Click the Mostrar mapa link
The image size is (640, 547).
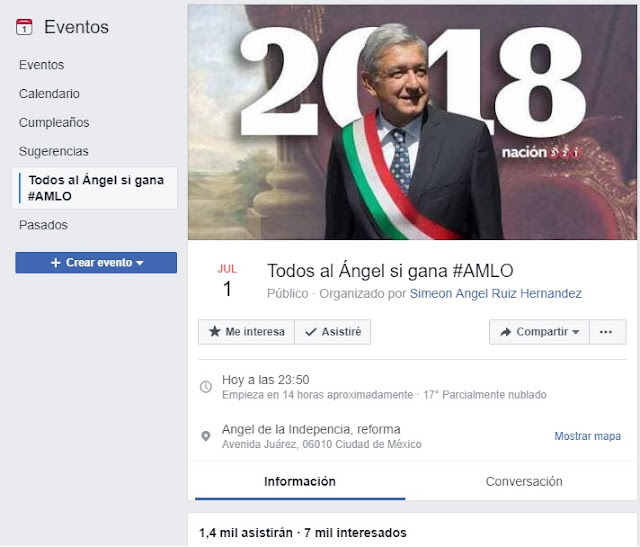587,436
